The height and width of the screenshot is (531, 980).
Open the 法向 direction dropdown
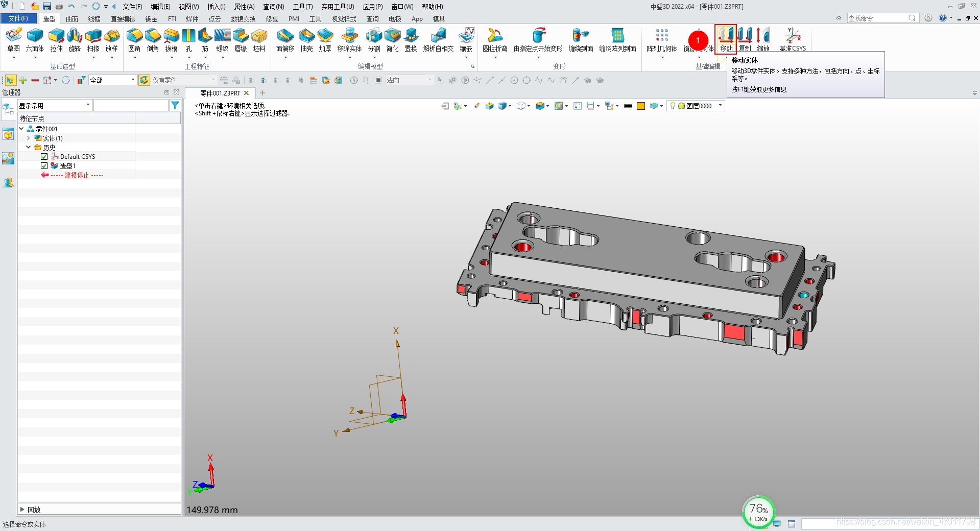pyautogui.click(x=429, y=80)
